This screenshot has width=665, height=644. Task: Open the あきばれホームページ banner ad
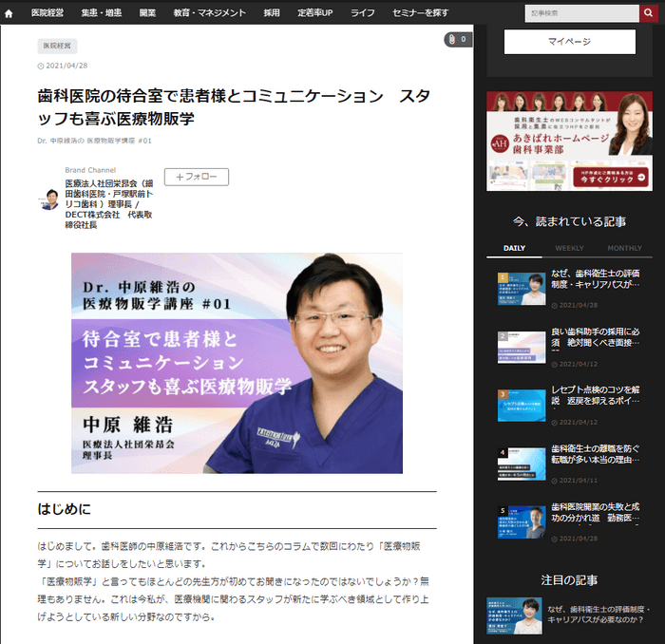(569, 141)
